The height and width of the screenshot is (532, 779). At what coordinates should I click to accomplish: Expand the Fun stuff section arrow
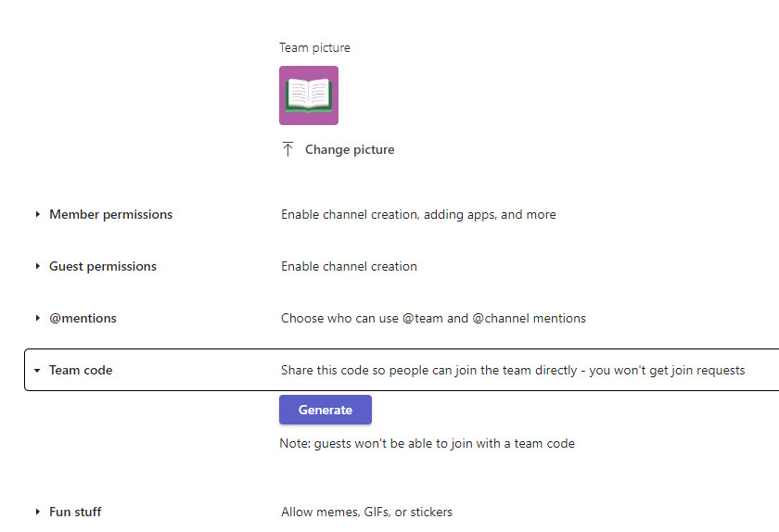point(38,512)
